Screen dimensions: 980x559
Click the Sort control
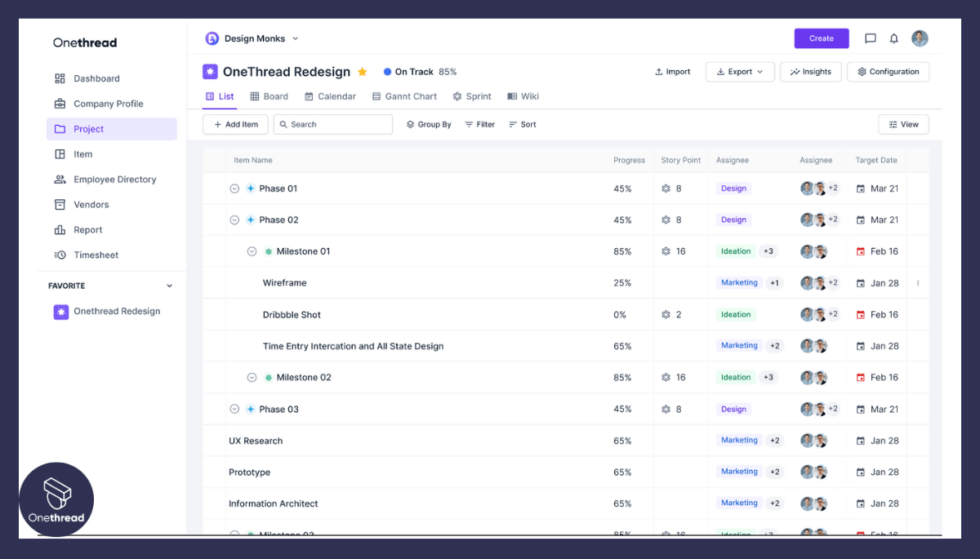pyautogui.click(x=522, y=124)
